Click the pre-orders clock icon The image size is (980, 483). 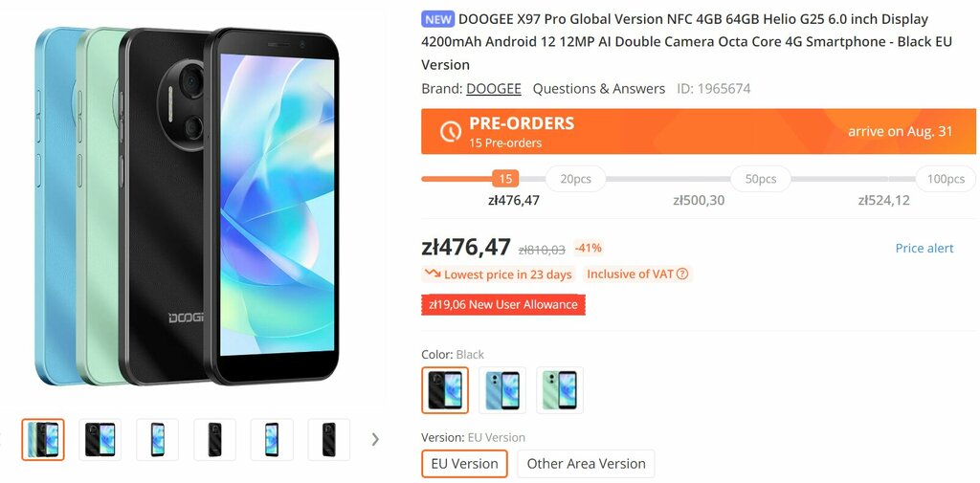pos(450,131)
